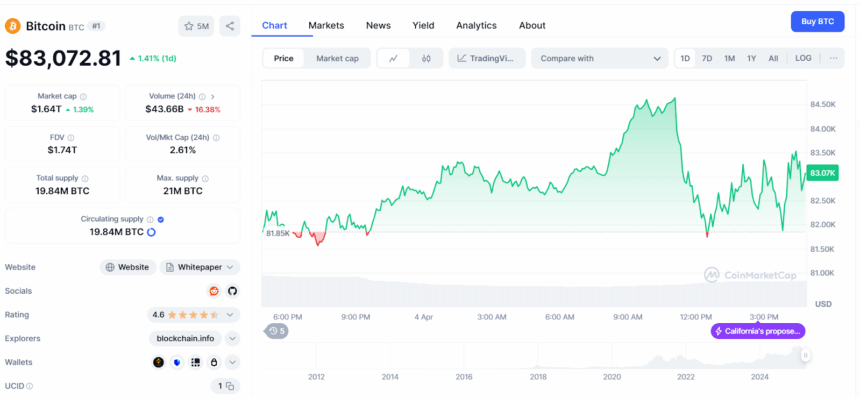
Task: Click the #1 rank badge
Action: 97,26
